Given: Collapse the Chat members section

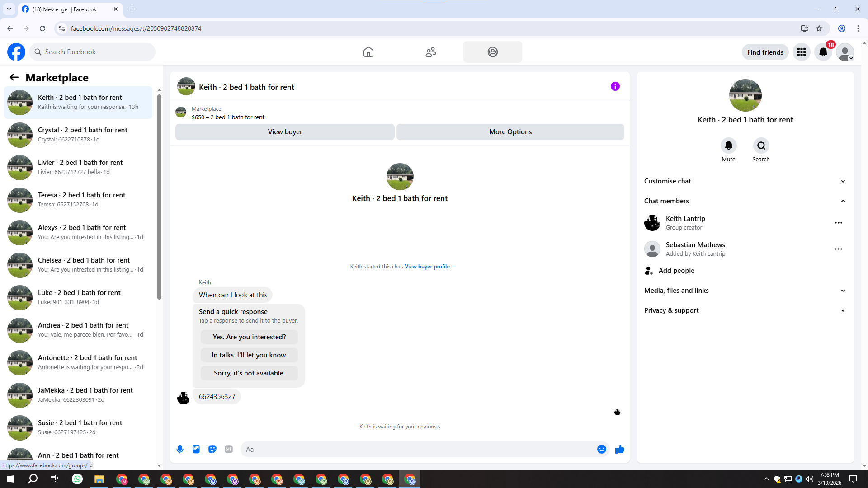Looking at the screenshot, I should point(745,201).
